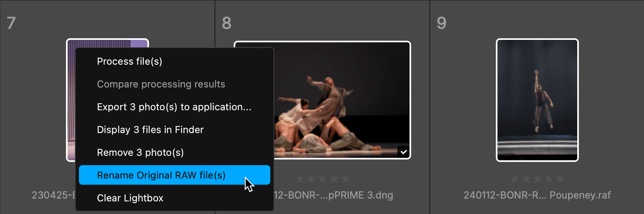Select Export 3 photo(s) to application

pyautogui.click(x=174, y=107)
